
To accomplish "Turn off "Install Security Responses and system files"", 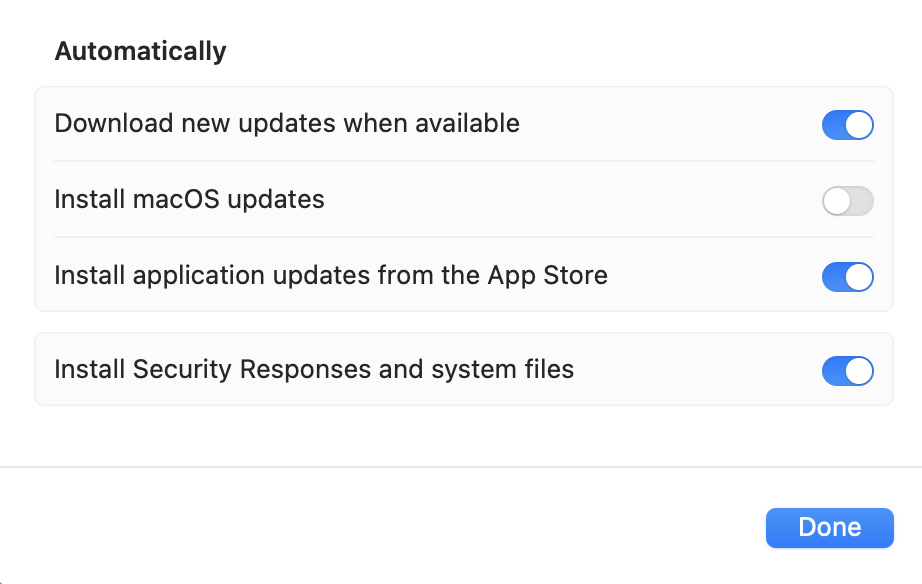I will pyautogui.click(x=847, y=369).
